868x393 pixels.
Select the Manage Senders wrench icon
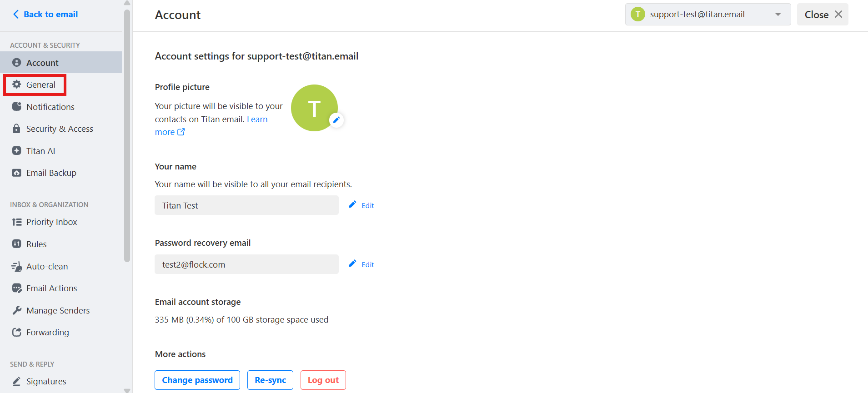17,310
